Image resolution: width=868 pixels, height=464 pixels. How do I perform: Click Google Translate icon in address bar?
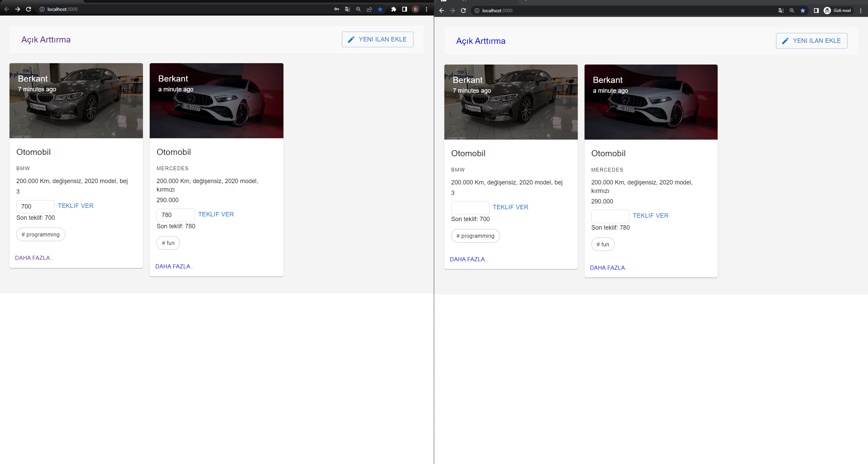pos(347,9)
